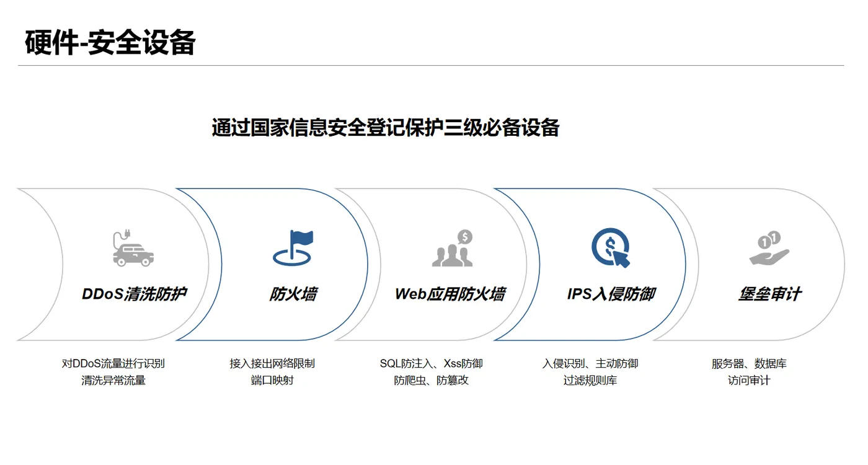
Task: Select the text 端口映射
Action: (272, 380)
